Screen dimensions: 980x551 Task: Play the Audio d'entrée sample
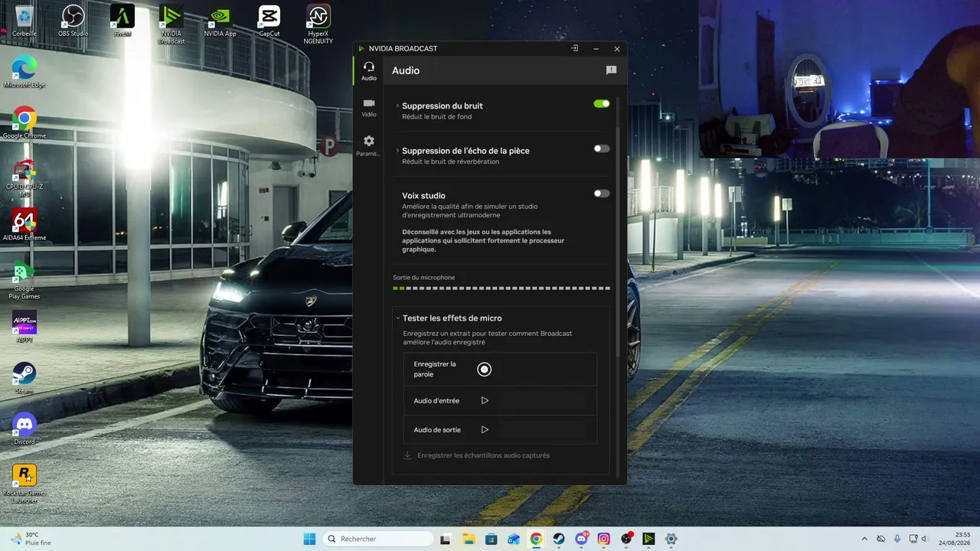click(485, 400)
